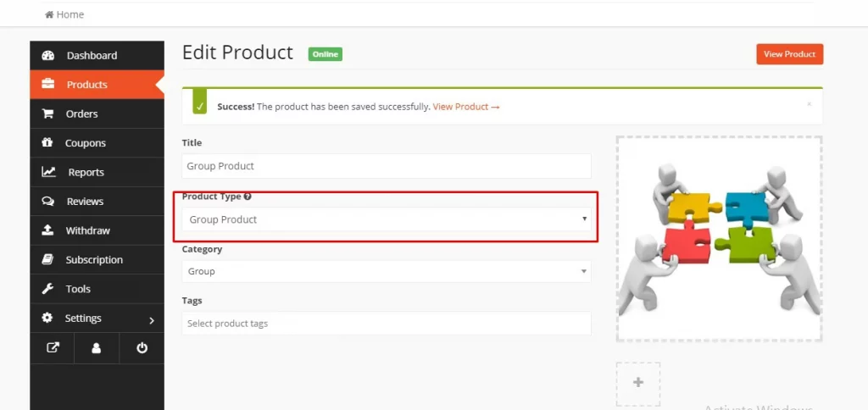The width and height of the screenshot is (868, 410).
Task: Click the Tags field label
Action: click(192, 301)
